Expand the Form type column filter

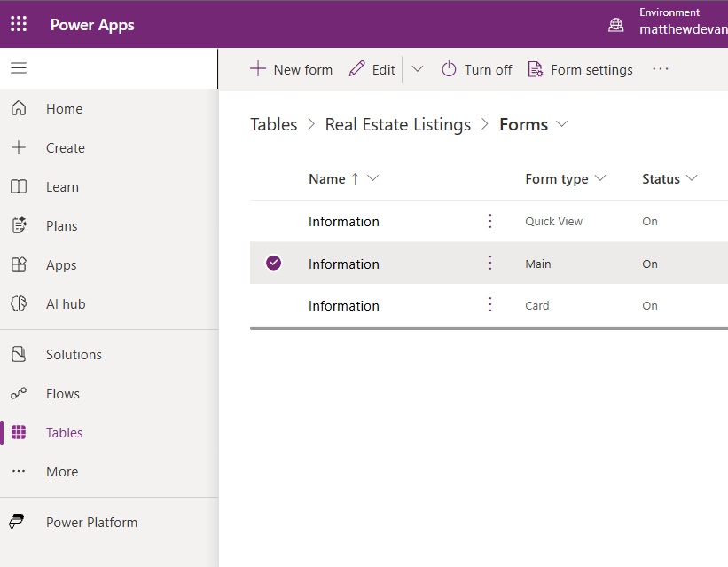tap(600, 178)
